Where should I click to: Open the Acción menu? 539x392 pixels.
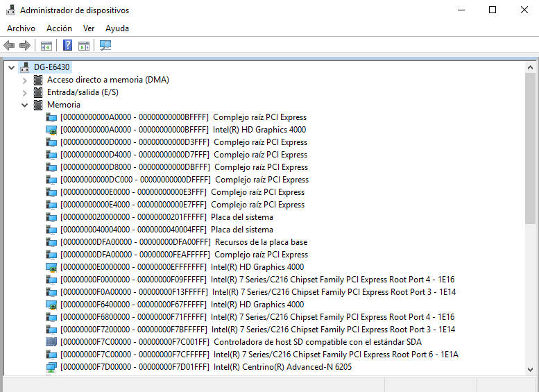coord(59,28)
